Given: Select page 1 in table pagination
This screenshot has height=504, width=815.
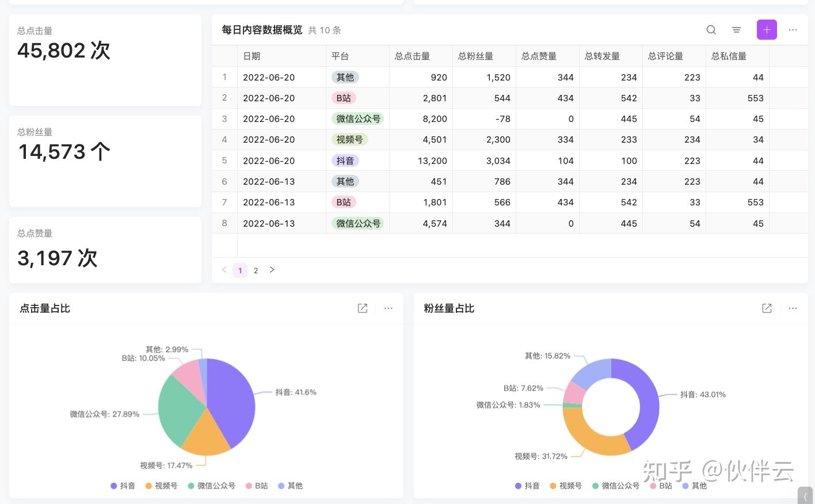Looking at the screenshot, I should click(x=240, y=270).
